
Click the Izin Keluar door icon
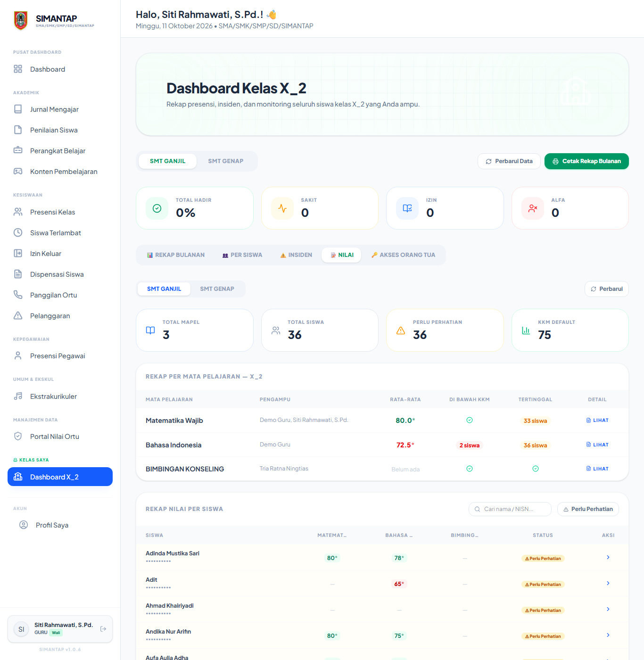pyautogui.click(x=18, y=254)
